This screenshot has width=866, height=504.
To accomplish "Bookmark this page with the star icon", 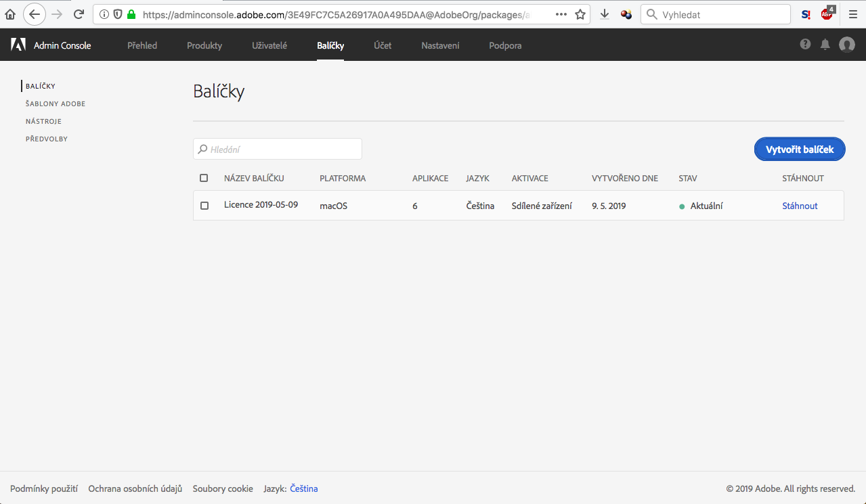I will tap(580, 14).
